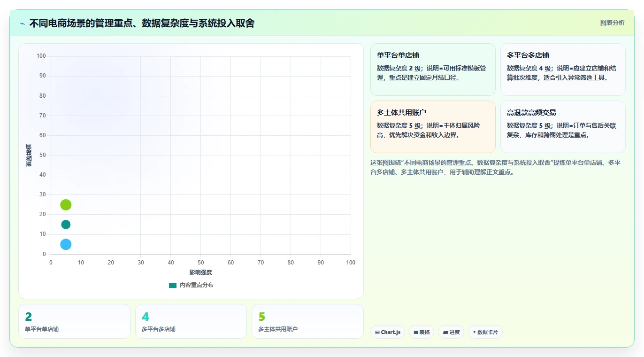The image size is (644, 357).
Task: Click the summary paragraph starting 这张图围绕
Action: 497,167
